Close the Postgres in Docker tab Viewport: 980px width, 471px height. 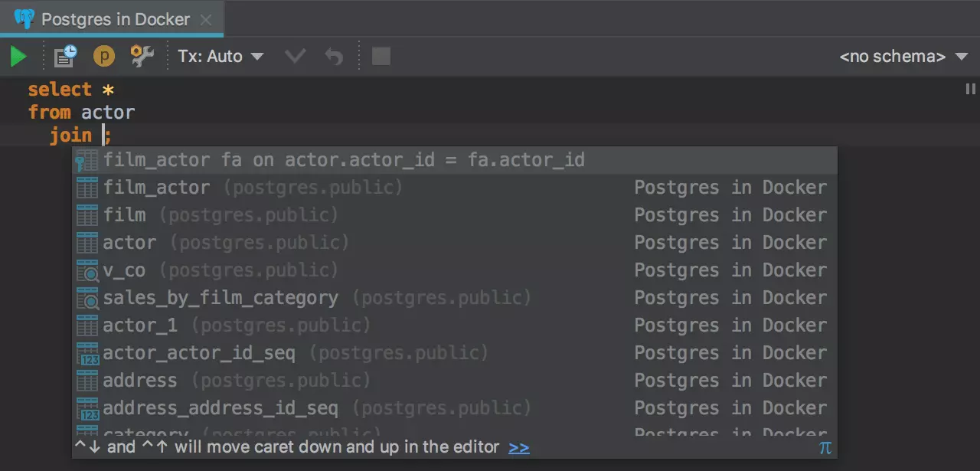pyautogui.click(x=206, y=20)
